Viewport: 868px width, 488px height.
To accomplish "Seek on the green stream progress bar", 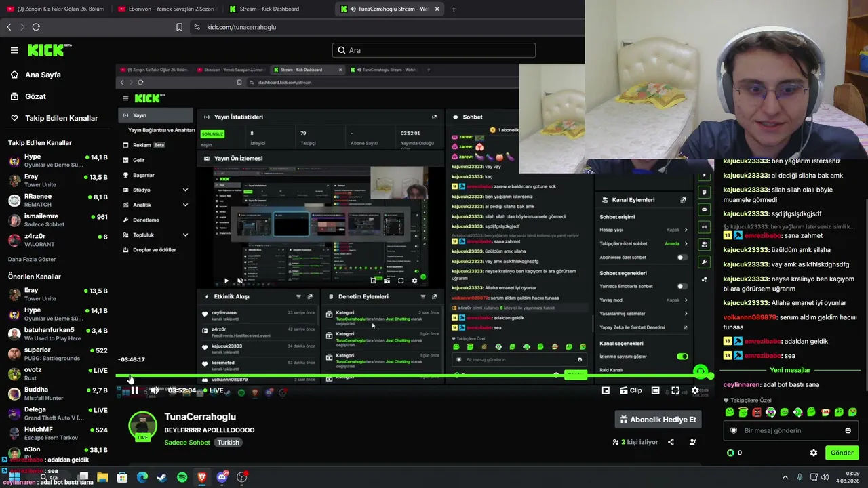I will tap(414, 375).
